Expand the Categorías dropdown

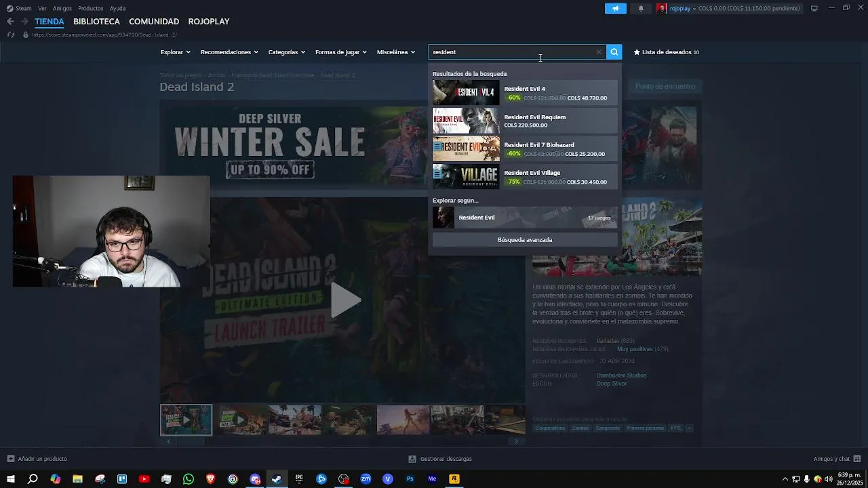[286, 52]
